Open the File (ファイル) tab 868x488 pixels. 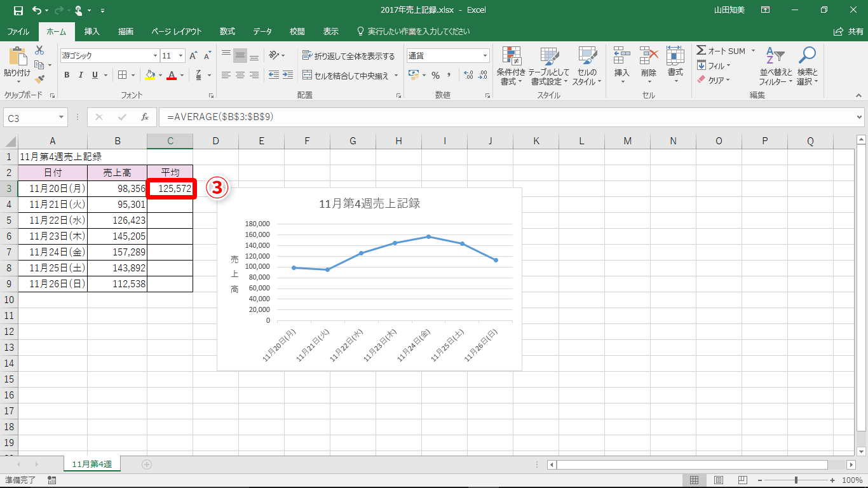18,31
